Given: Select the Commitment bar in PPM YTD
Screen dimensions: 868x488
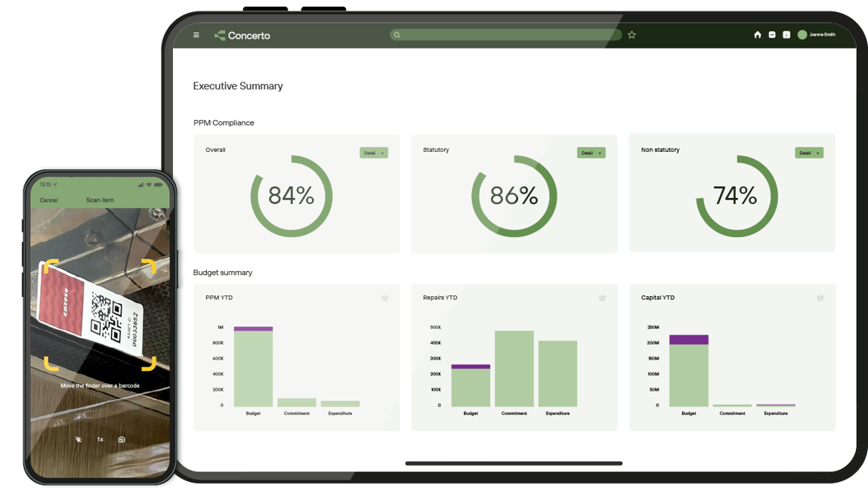Looking at the screenshot, I should pos(297,403).
